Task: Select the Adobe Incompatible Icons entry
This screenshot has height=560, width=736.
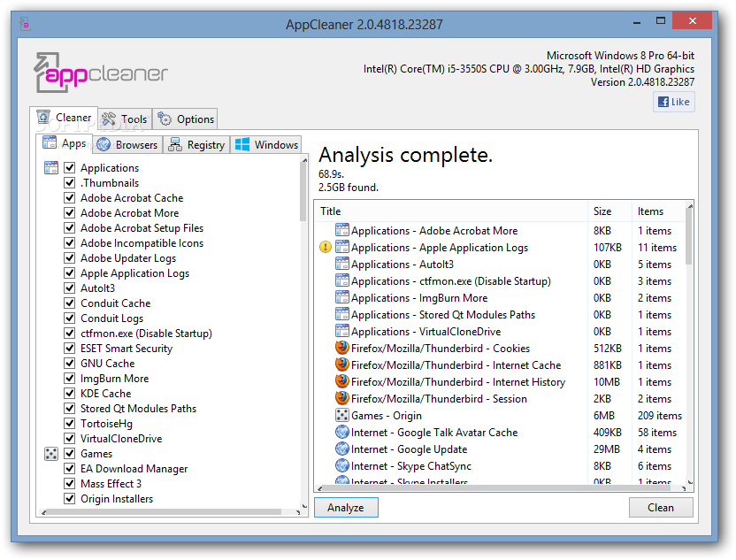Action: point(142,243)
